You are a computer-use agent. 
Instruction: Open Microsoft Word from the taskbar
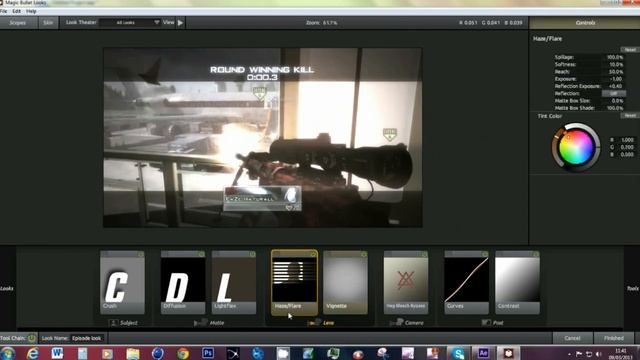point(57,353)
